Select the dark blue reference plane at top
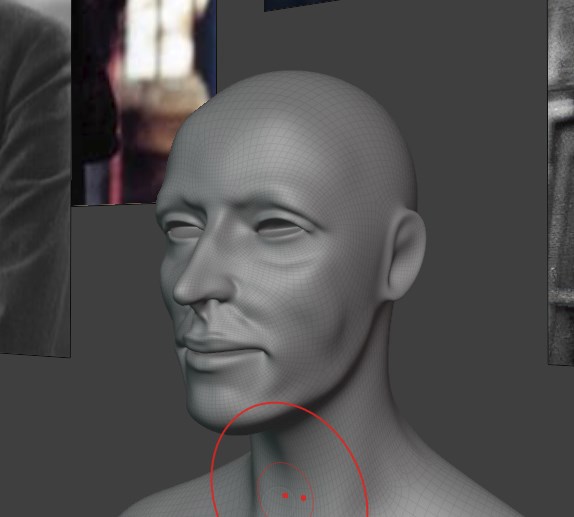The height and width of the screenshot is (517, 574). click(x=301, y=5)
